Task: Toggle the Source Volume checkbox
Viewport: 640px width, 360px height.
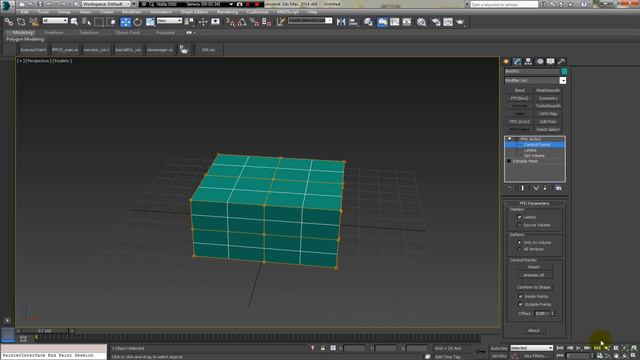Action: [520, 225]
